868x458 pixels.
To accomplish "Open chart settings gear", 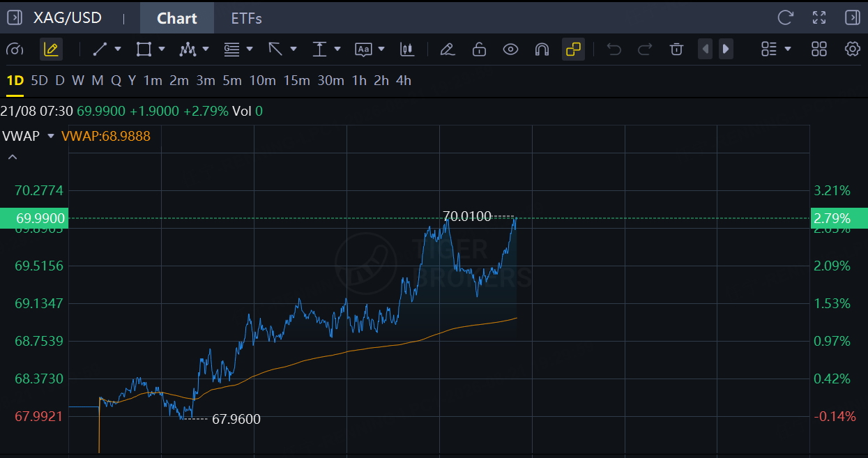I will tap(852, 49).
